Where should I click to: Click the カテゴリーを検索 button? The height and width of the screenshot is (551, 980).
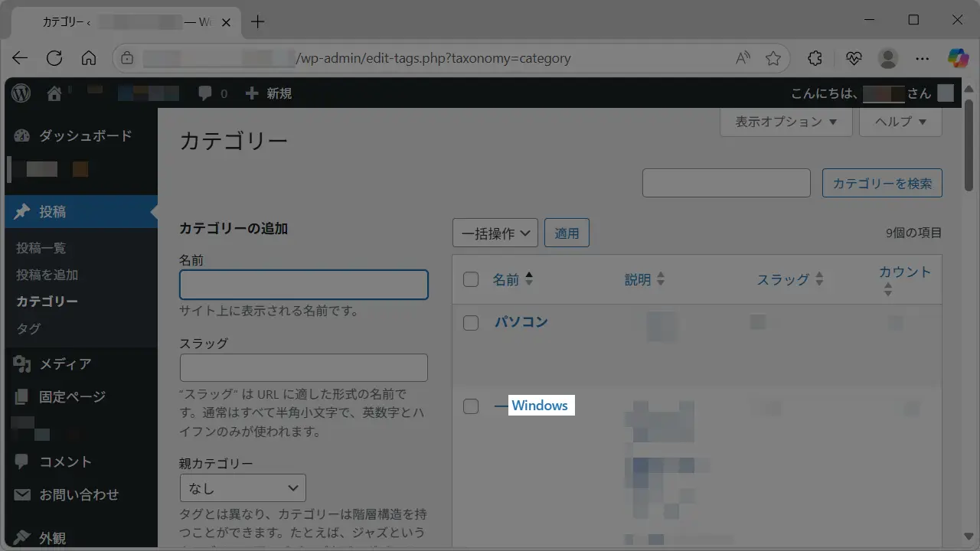pyautogui.click(x=882, y=184)
